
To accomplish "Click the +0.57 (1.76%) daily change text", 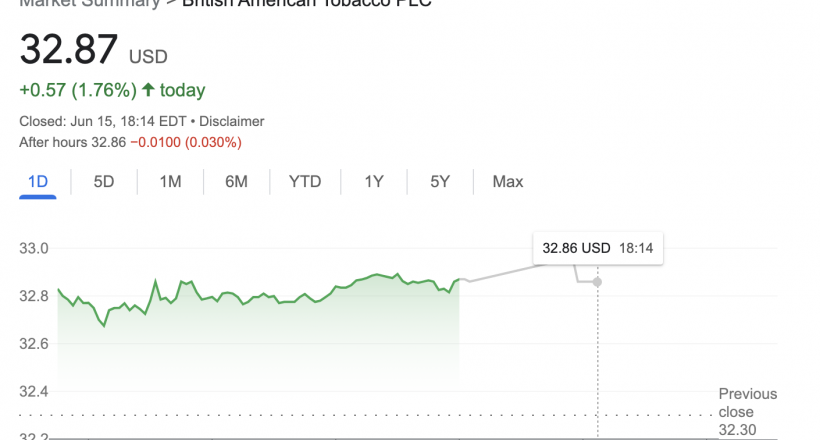I will pyautogui.click(x=78, y=90).
